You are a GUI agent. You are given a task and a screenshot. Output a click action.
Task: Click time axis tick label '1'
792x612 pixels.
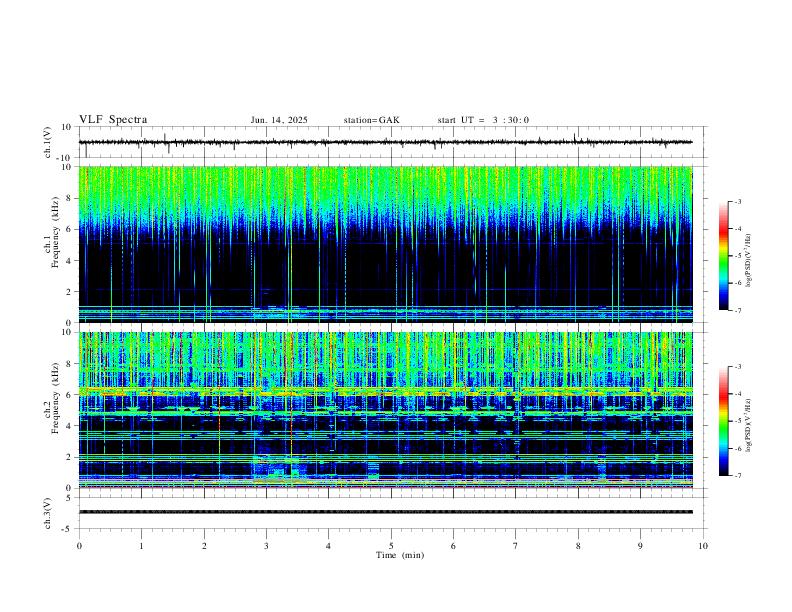tap(141, 546)
